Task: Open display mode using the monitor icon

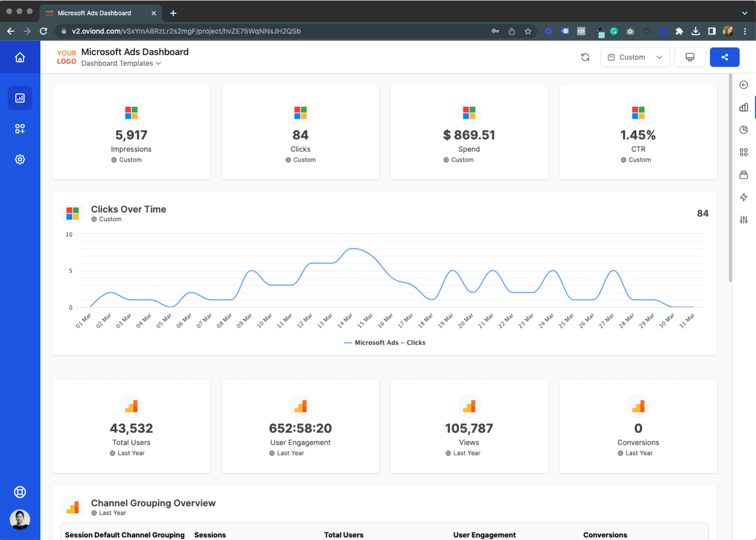Action: [690, 57]
